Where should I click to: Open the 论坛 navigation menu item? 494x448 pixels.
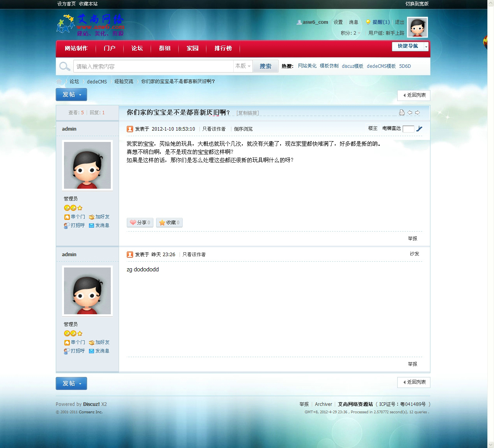(x=137, y=49)
